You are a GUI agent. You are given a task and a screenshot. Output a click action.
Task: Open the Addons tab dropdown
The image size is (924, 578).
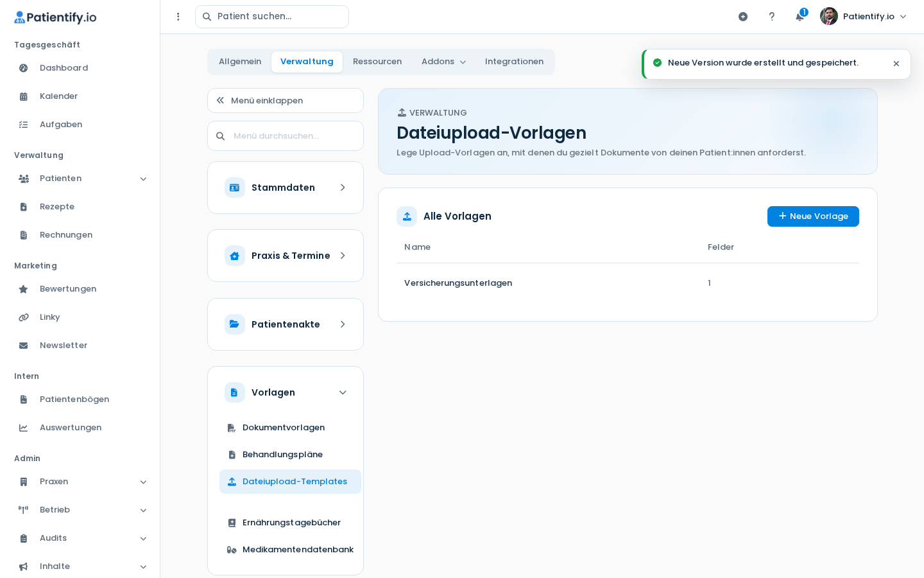click(443, 62)
